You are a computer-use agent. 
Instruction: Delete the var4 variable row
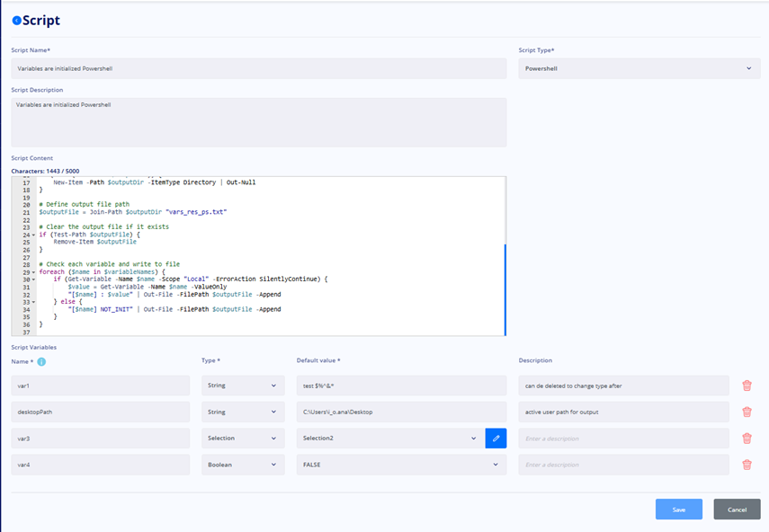[747, 465]
